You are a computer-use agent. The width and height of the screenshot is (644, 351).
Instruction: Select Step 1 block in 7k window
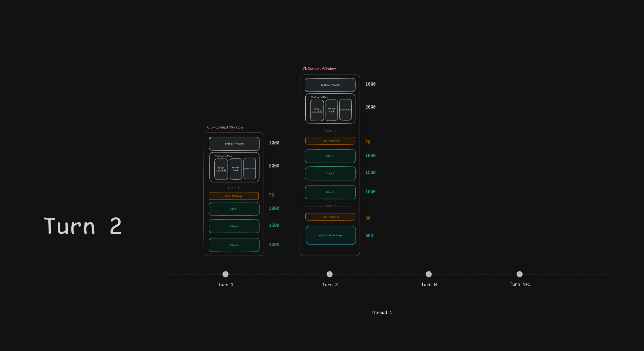(x=330, y=156)
